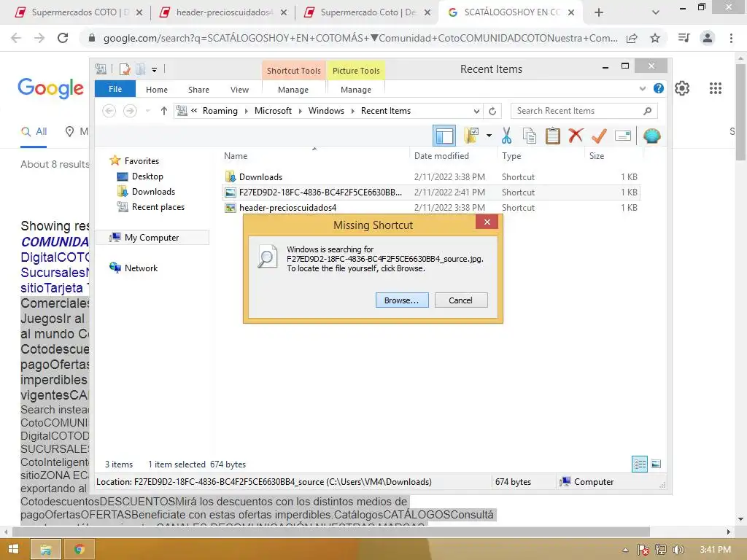
Task: Close the Missing Shortcut dialog
Action: 487,222
